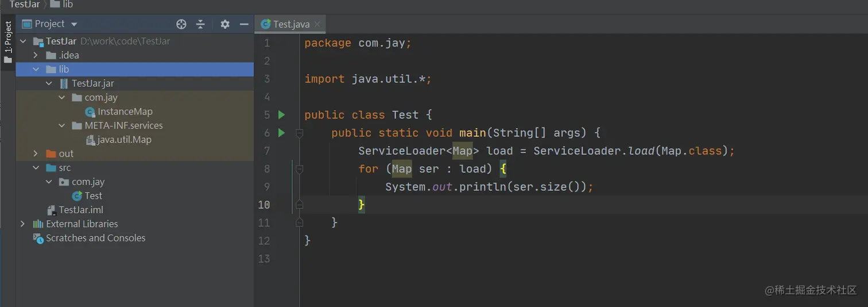
Task: Select Scratches and Consoles
Action: point(135,238)
